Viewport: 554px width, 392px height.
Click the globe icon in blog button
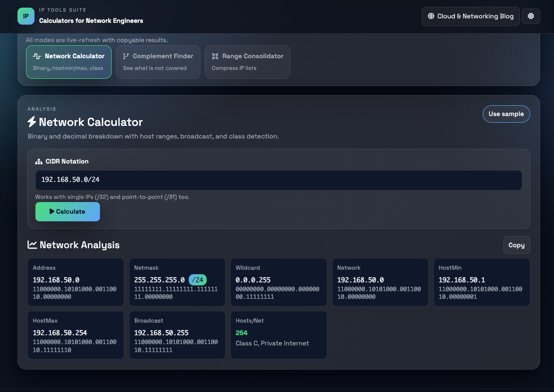[431, 16]
